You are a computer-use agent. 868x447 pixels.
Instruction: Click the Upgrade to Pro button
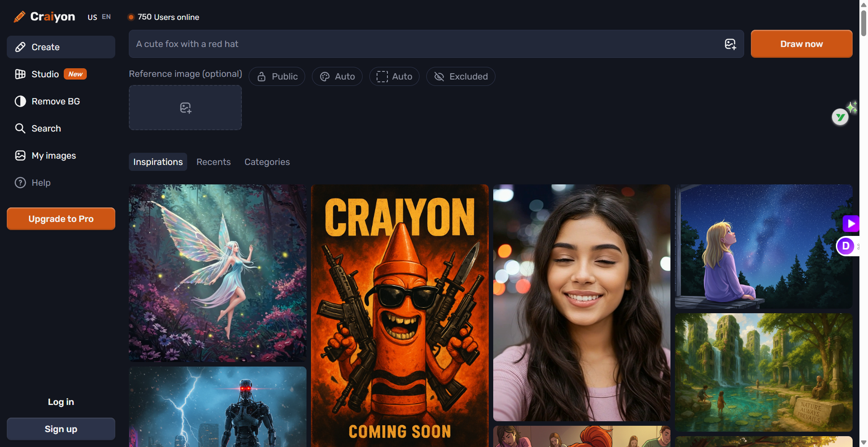point(61,219)
